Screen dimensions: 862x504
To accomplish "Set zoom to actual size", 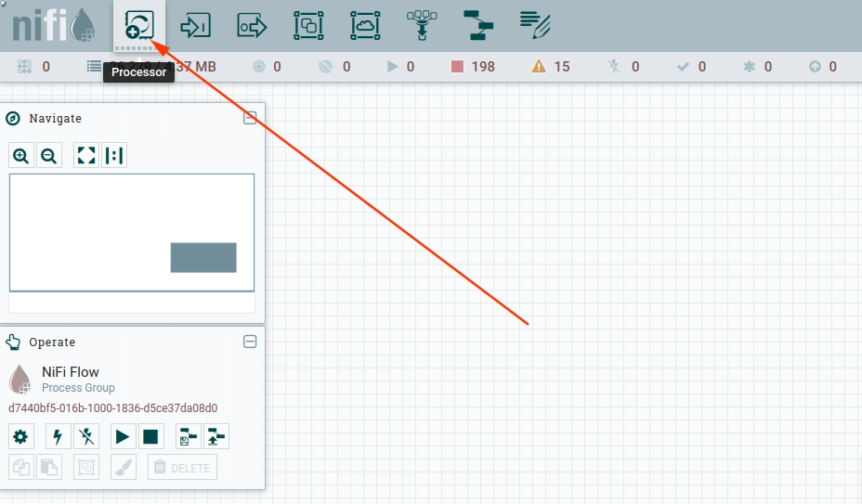I will point(114,156).
